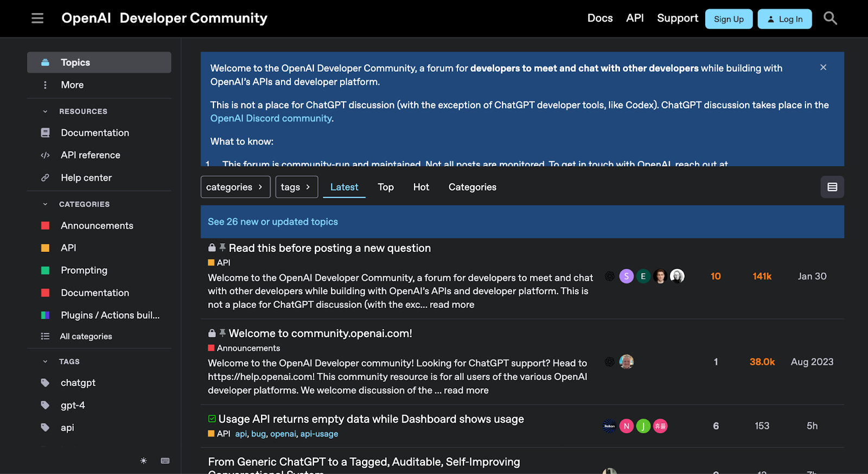This screenshot has height=474, width=868.
Task: Open Support in the header
Action: 678,18
